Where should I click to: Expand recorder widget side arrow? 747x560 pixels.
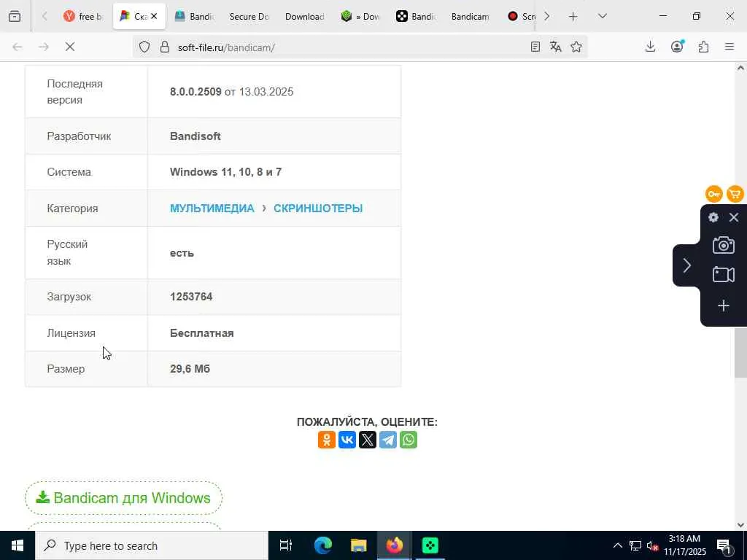coord(686,265)
